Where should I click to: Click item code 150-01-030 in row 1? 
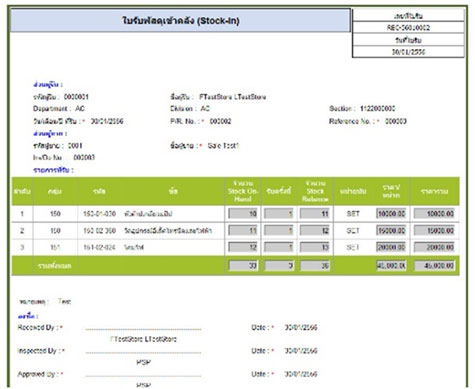99,214
